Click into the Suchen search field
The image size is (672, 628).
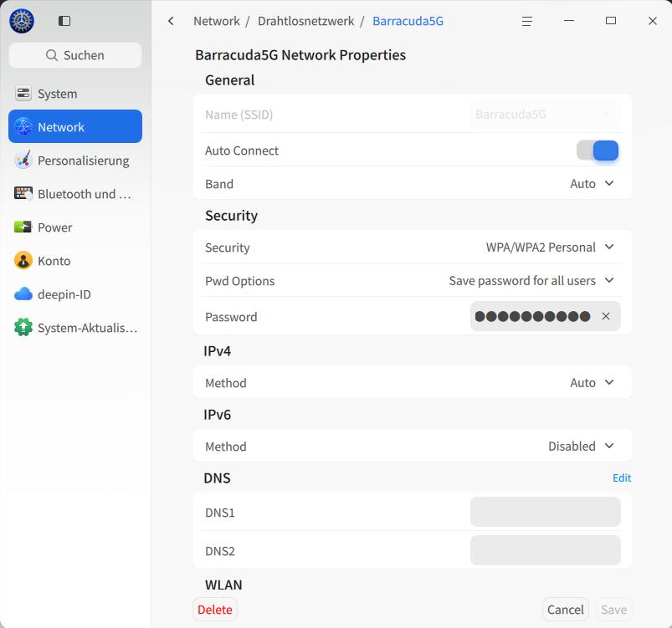click(75, 55)
